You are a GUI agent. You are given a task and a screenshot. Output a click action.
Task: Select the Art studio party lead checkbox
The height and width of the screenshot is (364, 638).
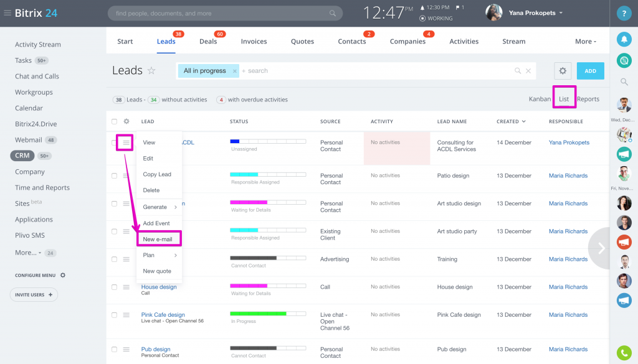[x=115, y=231]
